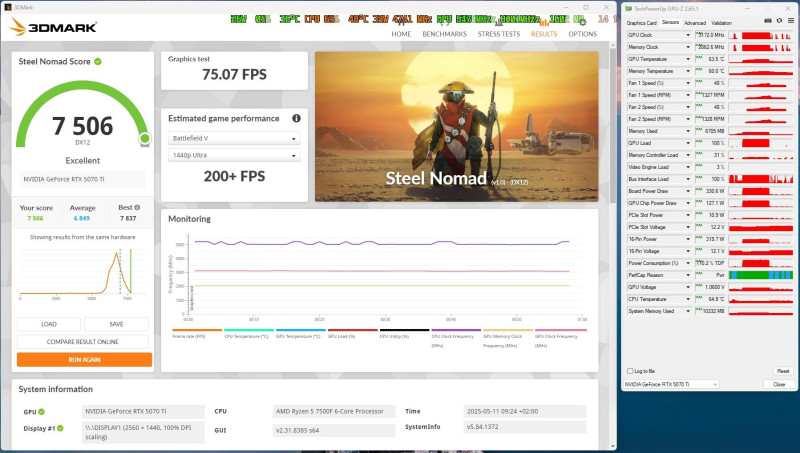800x453 pixels.
Task: Click the orange RUN AGAIN button
Action: coord(84,360)
